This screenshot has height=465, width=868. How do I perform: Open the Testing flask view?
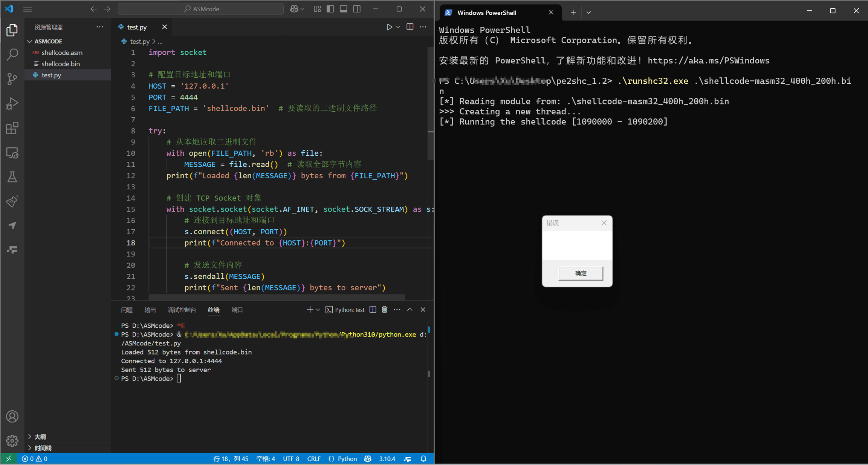click(12, 177)
